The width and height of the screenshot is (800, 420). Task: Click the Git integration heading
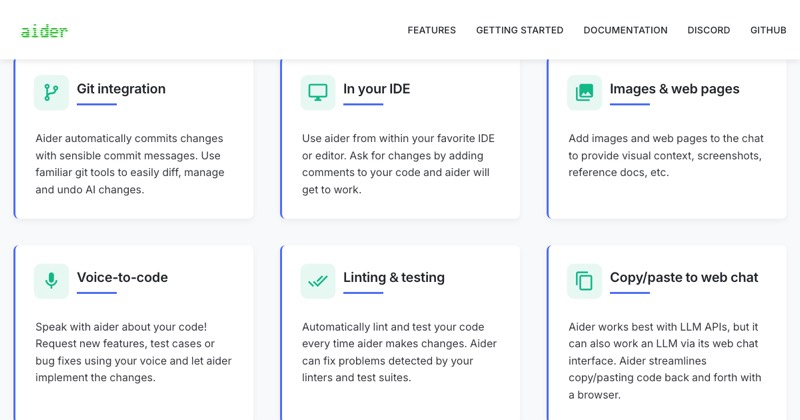pos(121,89)
